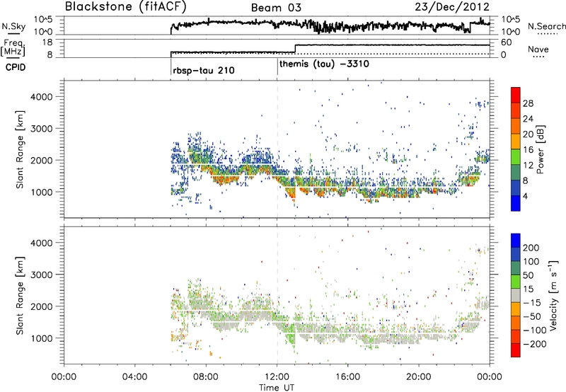Click the 'Power [dB]' colorbar title
Viewport: 566px width, 392px height.
click(540, 149)
